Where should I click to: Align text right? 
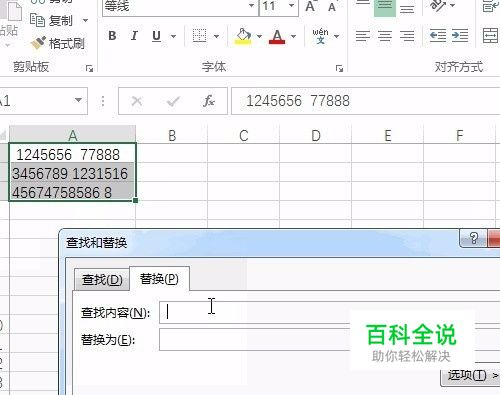click(x=407, y=36)
